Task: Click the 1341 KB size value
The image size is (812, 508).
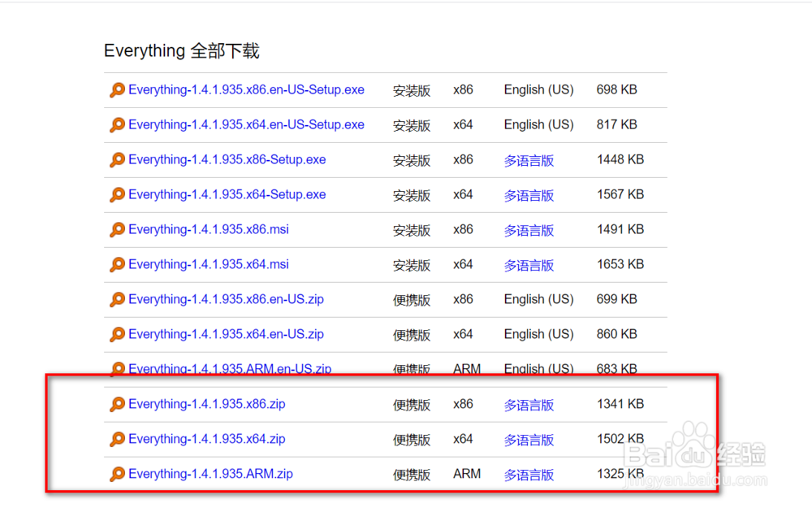Action: tap(620, 404)
